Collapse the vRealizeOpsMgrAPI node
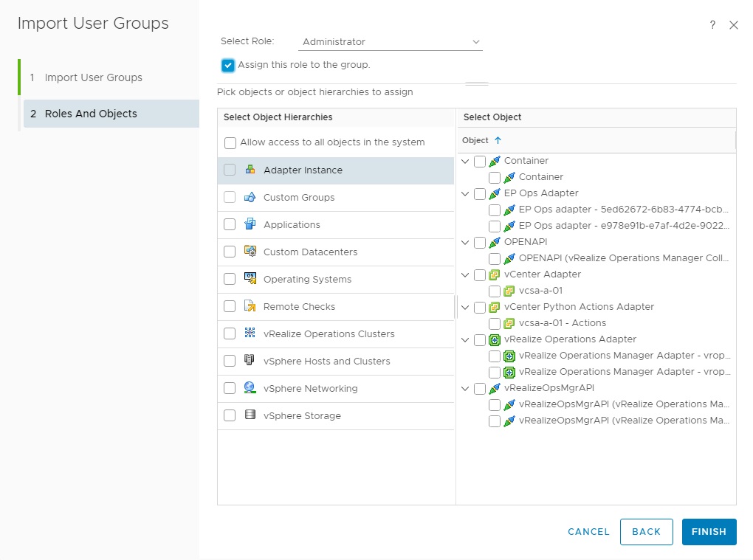 (465, 388)
